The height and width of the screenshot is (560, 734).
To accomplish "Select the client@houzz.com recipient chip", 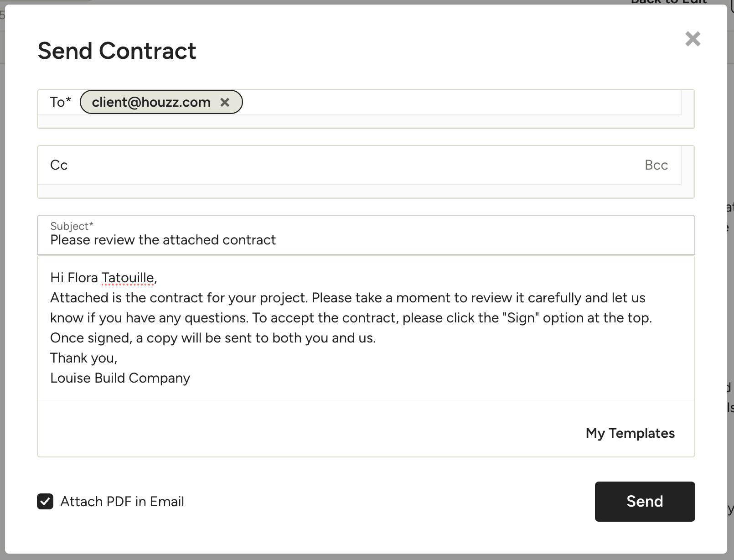I will pyautogui.click(x=151, y=102).
